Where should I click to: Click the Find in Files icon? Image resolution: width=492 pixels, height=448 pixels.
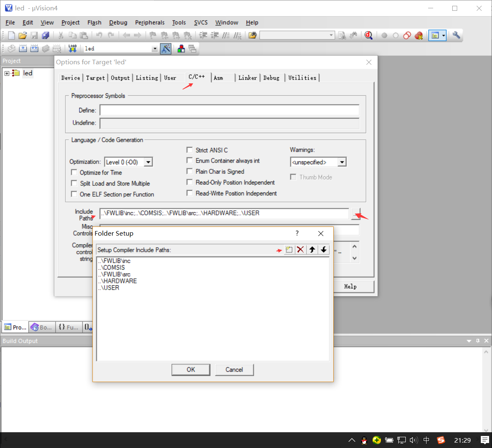[252, 36]
